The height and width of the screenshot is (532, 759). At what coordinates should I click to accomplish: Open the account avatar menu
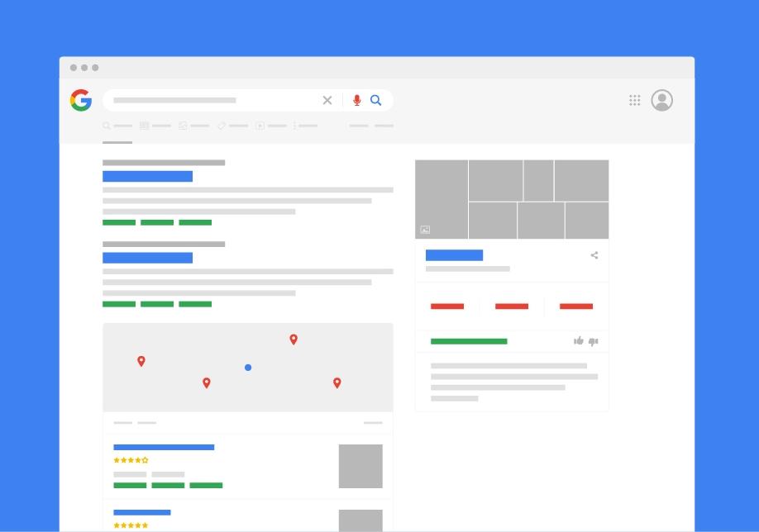pyautogui.click(x=661, y=100)
